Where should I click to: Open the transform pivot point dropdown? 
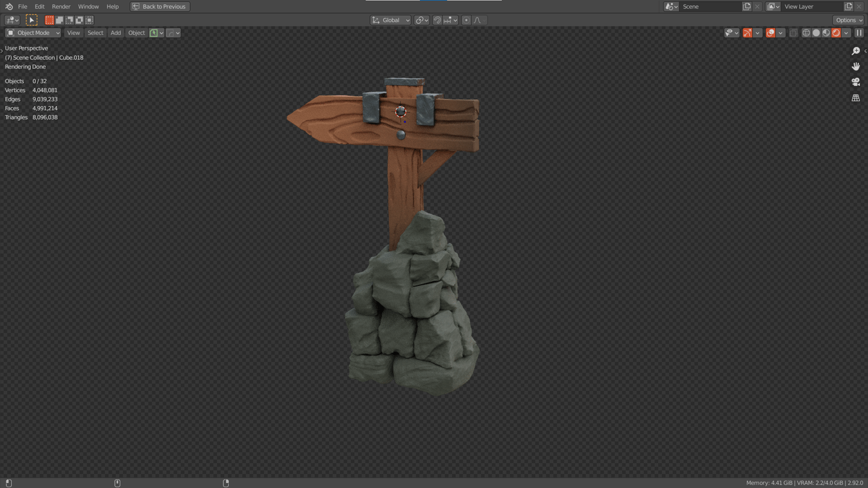pyautogui.click(x=422, y=20)
